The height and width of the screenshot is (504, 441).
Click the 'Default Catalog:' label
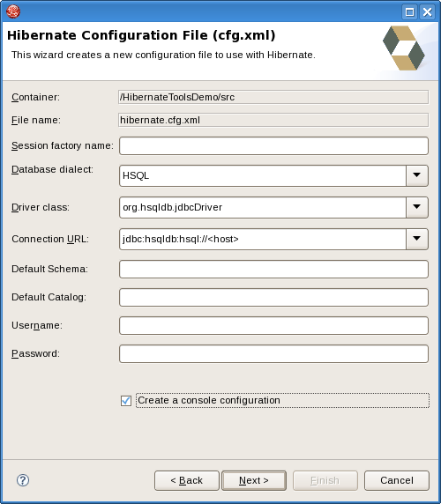49,297
